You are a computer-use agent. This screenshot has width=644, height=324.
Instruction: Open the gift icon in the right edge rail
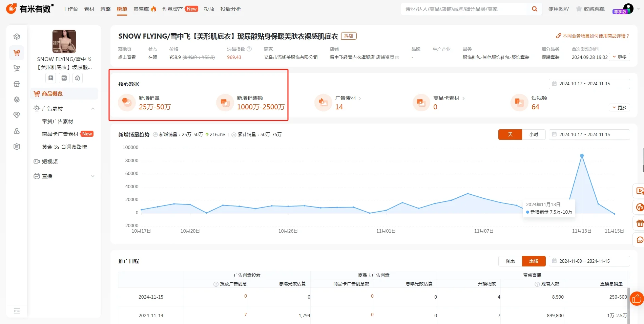pos(639,223)
